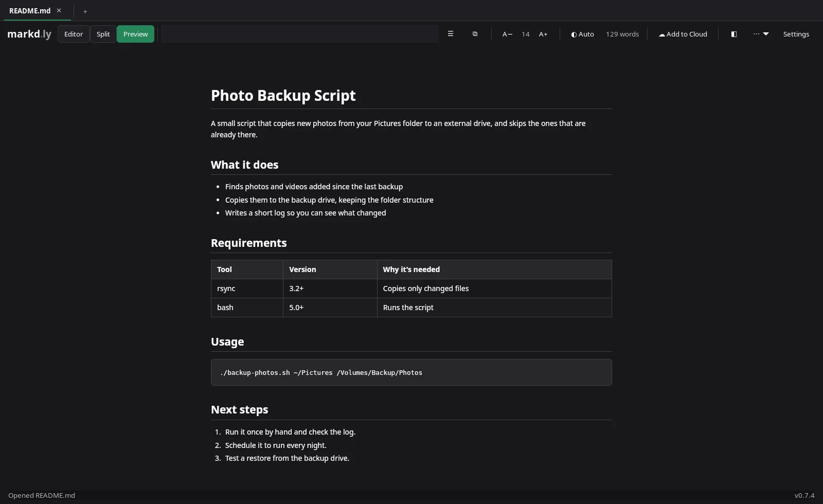Increase font size with A+ button
Screen dimensions: 823x504
[543, 34]
